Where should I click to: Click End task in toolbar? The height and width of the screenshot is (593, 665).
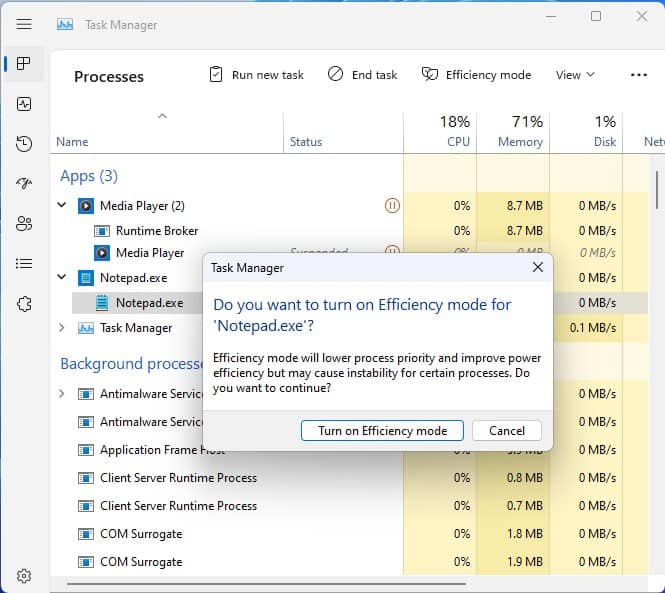tap(363, 75)
